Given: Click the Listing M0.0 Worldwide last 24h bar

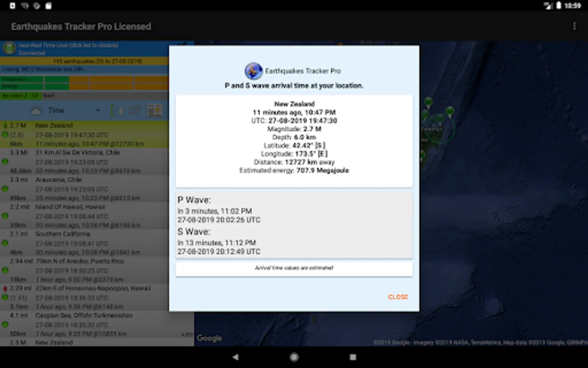Looking at the screenshot, I should coord(84,69).
